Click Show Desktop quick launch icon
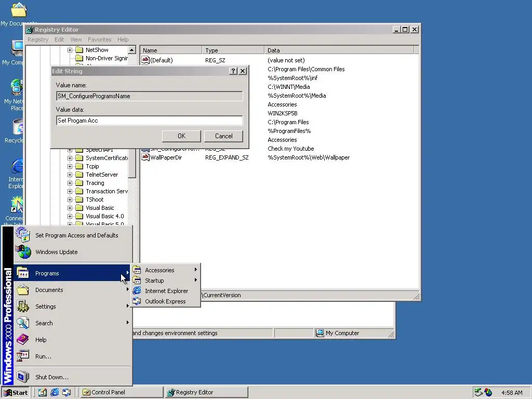 point(43,392)
